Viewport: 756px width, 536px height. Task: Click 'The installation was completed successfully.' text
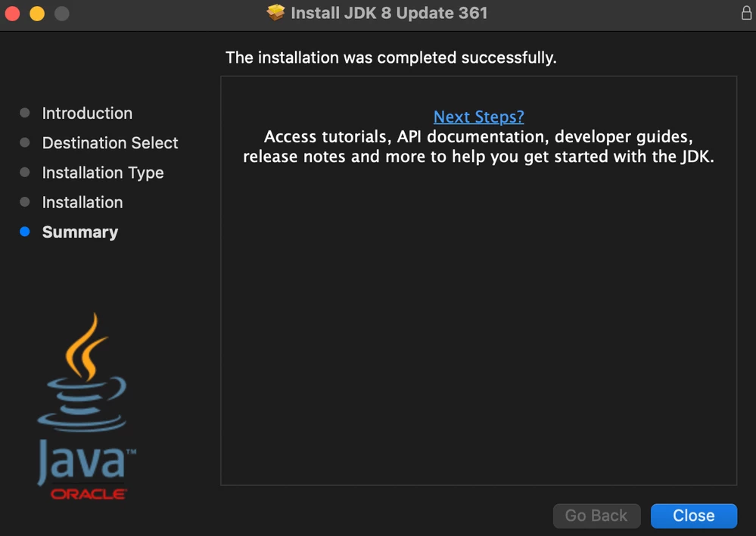tap(391, 58)
